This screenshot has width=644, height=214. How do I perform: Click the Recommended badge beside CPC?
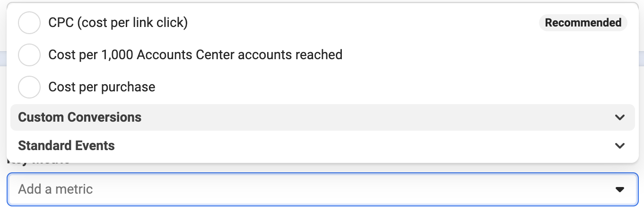tap(583, 23)
